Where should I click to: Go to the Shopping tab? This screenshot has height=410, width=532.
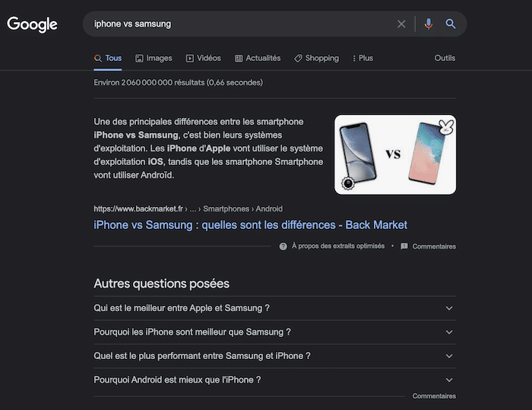pos(316,59)
